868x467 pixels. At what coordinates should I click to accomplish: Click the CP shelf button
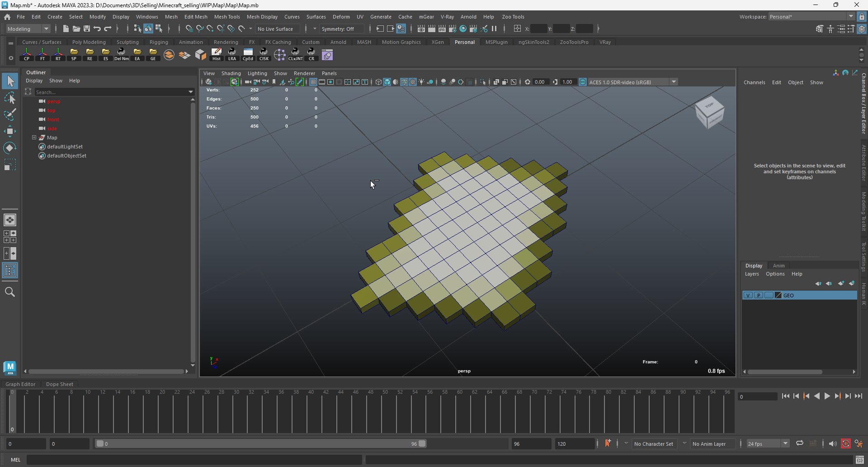point(27,55)
